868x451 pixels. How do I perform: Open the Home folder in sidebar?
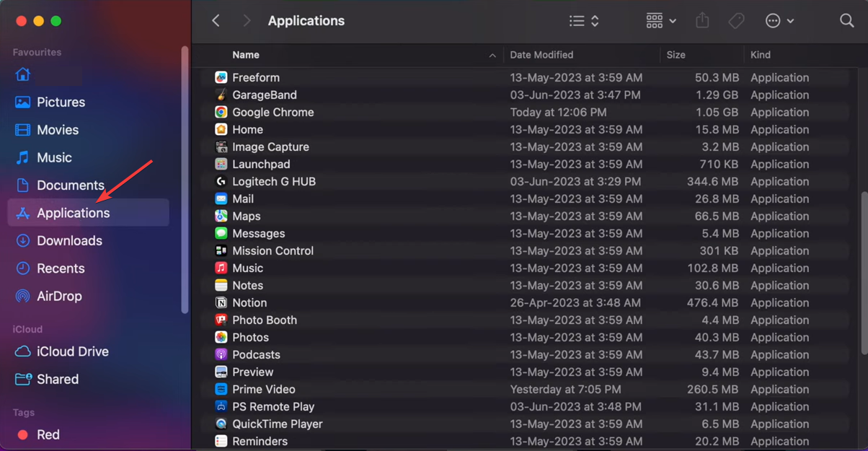click(23, 74)
